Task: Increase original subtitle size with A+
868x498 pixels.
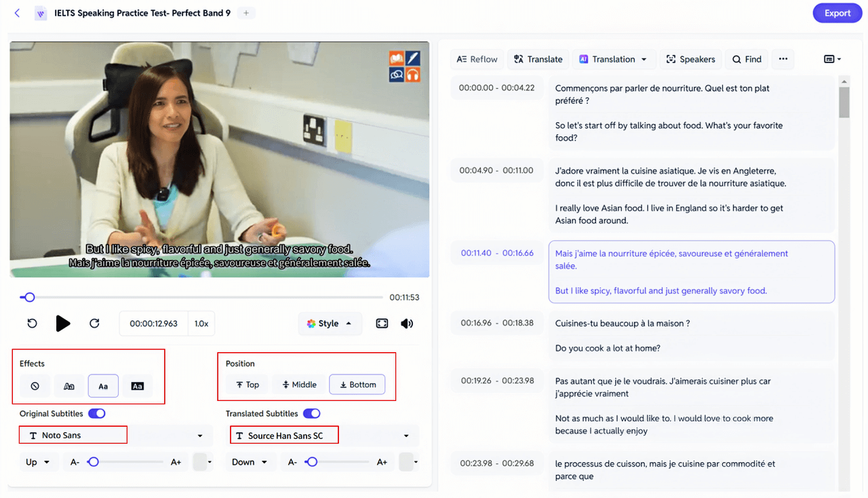Action: tap(176, 462)
